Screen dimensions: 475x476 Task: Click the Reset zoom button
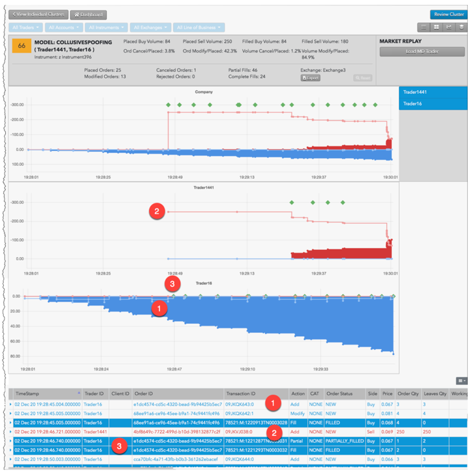pyautogui.click(x=363, y=78)
